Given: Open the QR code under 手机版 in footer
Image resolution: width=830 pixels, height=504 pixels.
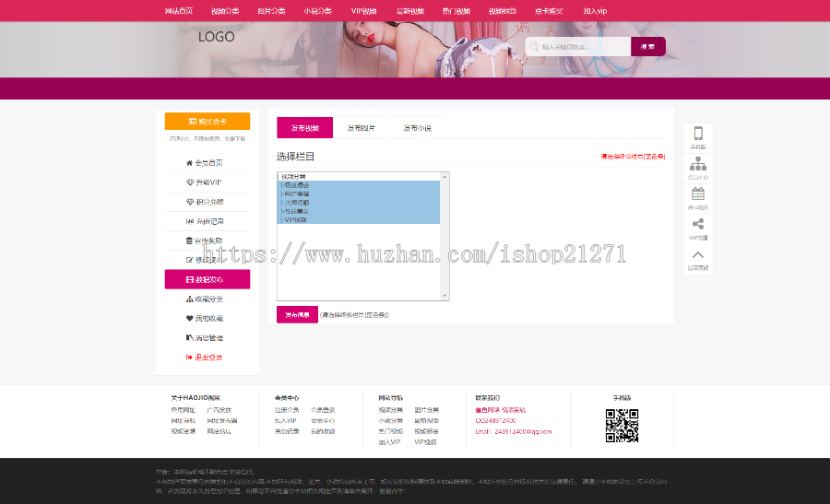Looking at the screenshot, I should point(622,425).
